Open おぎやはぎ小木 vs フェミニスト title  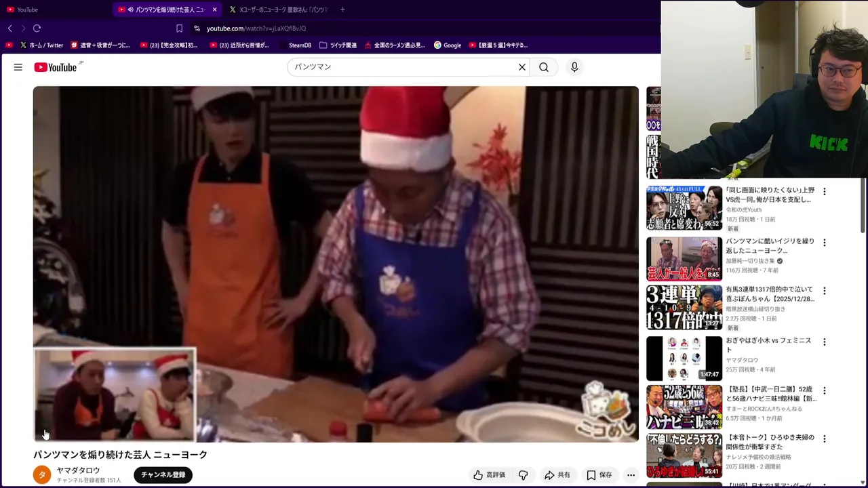tap(769, 345)
